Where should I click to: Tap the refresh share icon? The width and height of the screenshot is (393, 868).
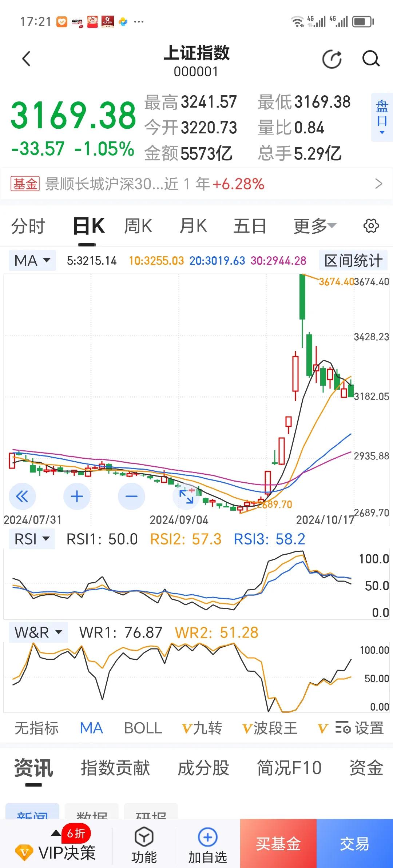332,59
